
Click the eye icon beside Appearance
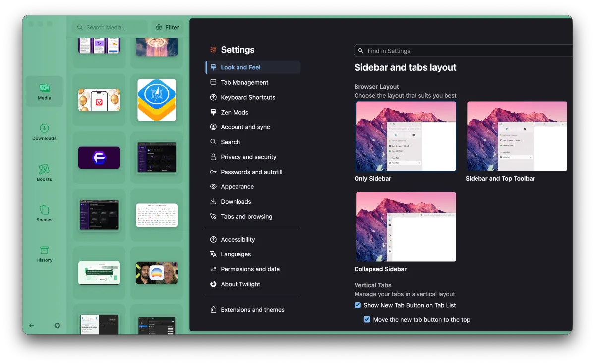(x=213, y=186)
